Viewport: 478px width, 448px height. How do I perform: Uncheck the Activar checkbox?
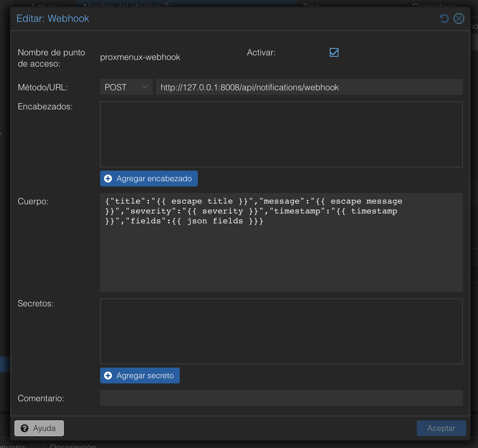tap(334, 52)
